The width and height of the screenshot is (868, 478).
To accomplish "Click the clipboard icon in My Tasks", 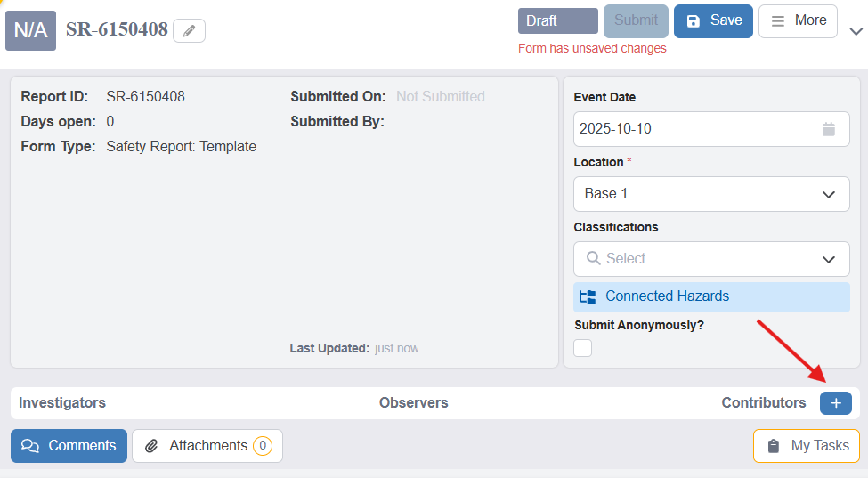I will click(774, 446).
